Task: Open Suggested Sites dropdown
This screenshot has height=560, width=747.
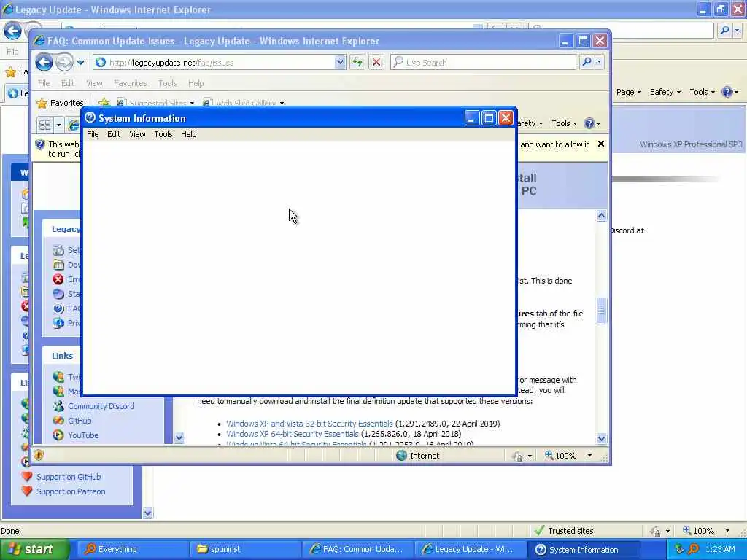Action: pyautogui.click(x=192, y=103)
